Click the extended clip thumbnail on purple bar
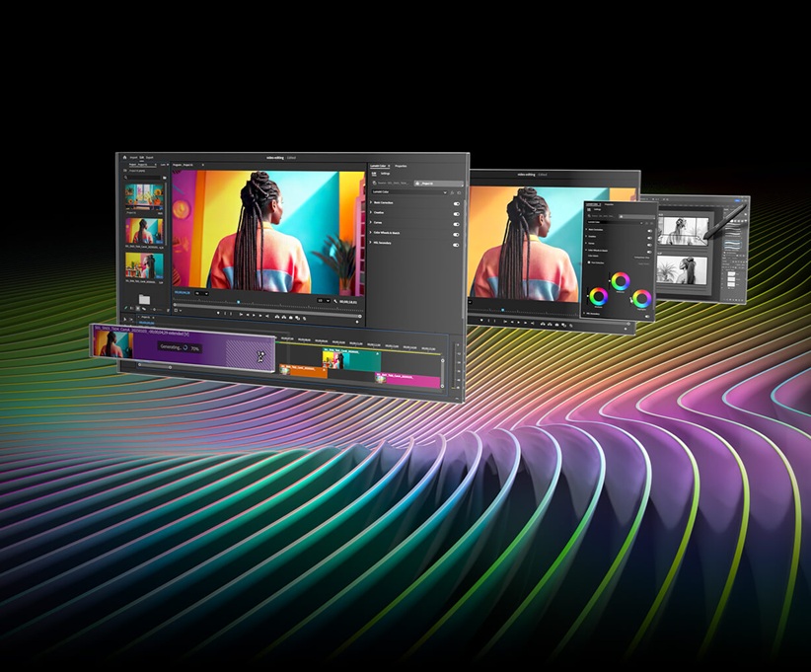This screenshot has width=811, height=672. 113,344
